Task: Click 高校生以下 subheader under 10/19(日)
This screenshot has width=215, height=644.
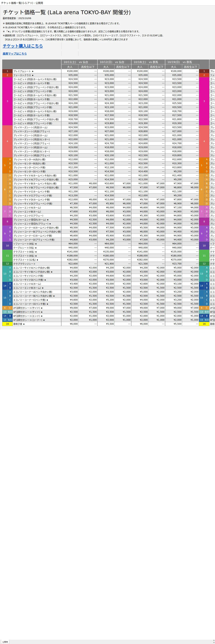Action: [191, 67]
